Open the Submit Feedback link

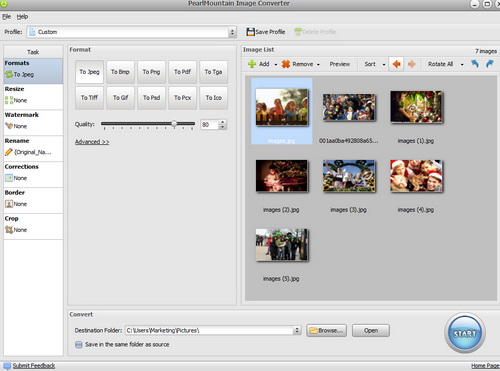click(x=34, y=366)
